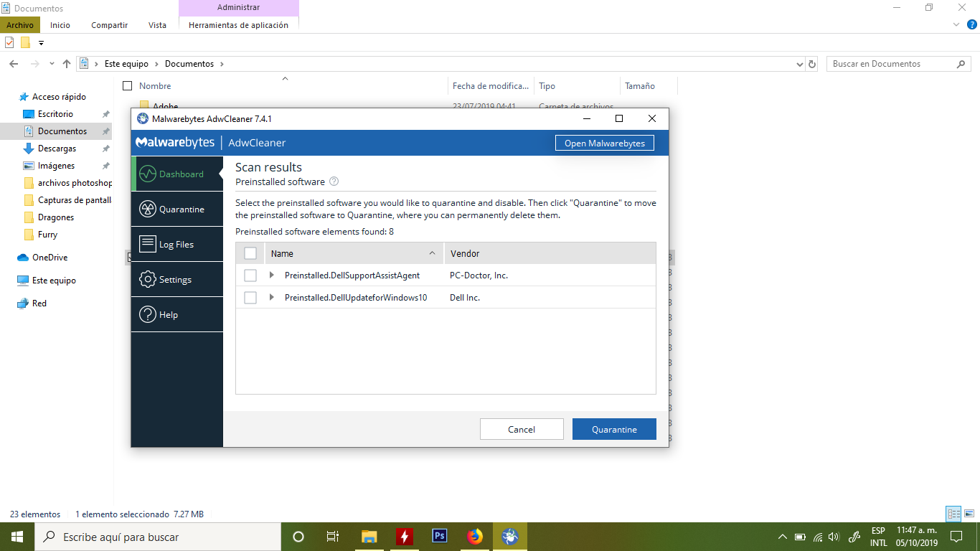Sort results by the Name column
The height and width of the screenshot is (551, 980).
point(354,253)
